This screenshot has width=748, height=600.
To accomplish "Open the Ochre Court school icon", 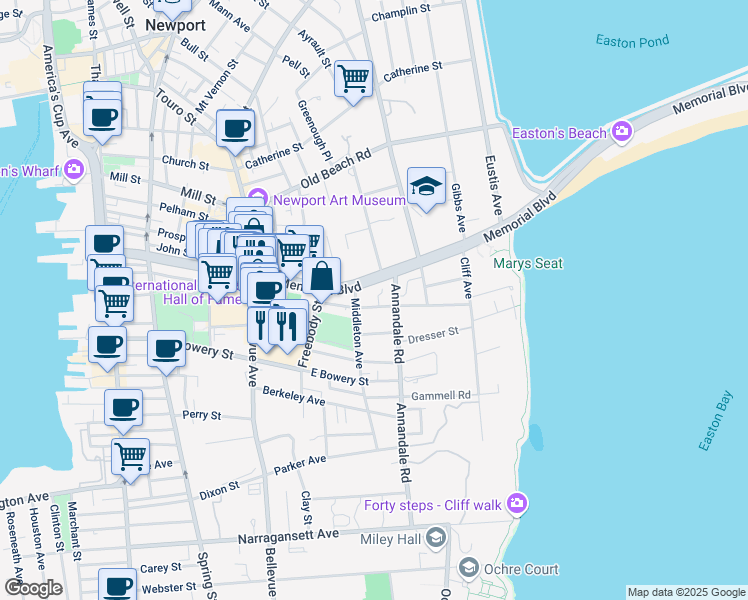I will [x=469, y=568].
